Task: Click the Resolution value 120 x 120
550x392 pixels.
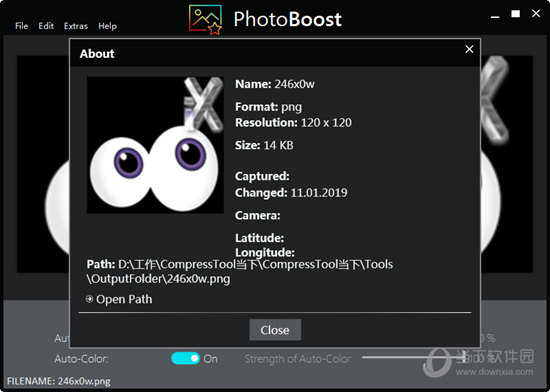Action: coord(326,123)
